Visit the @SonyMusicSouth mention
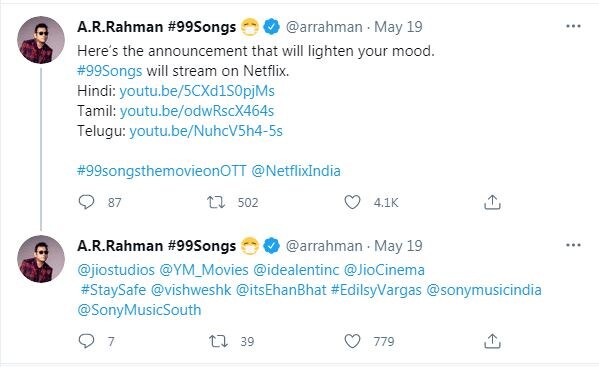The image size is (599, 367). pos(139,310)
